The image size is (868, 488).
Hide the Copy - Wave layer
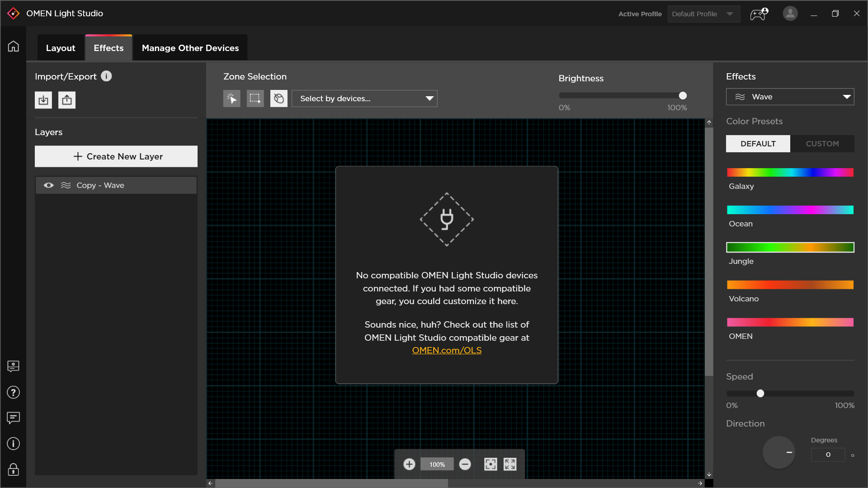[x=48, y=185]
